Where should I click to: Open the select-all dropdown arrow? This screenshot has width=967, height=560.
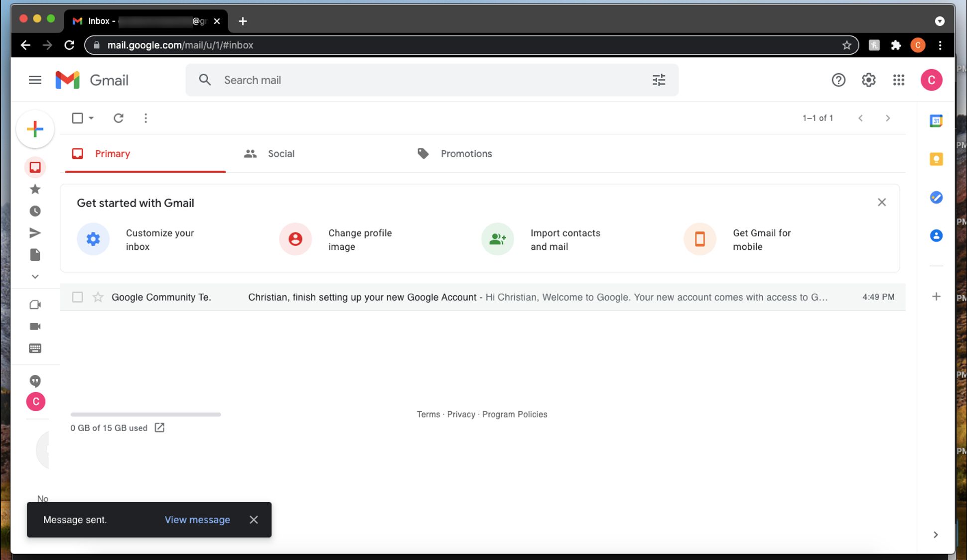pos(91,118)
